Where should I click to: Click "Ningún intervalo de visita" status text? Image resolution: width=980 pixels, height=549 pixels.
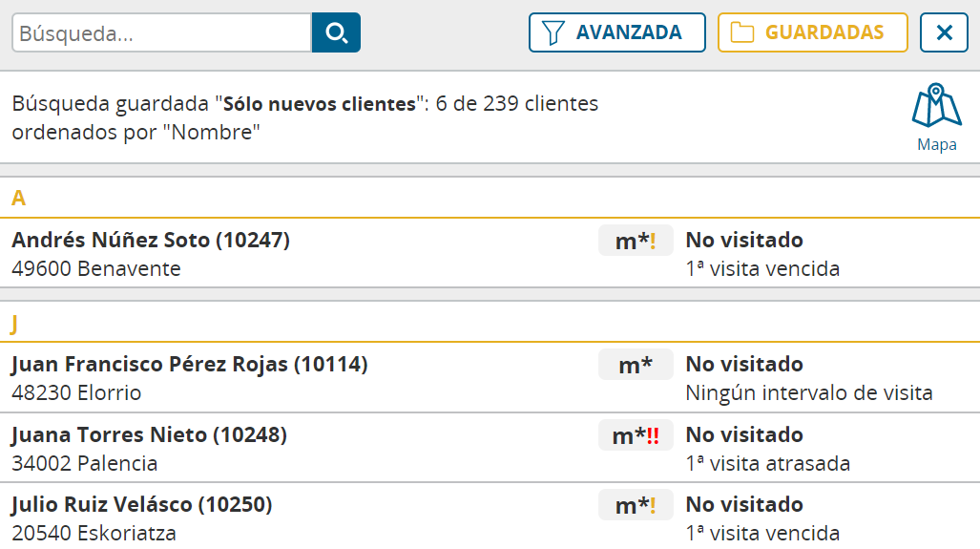808,392
